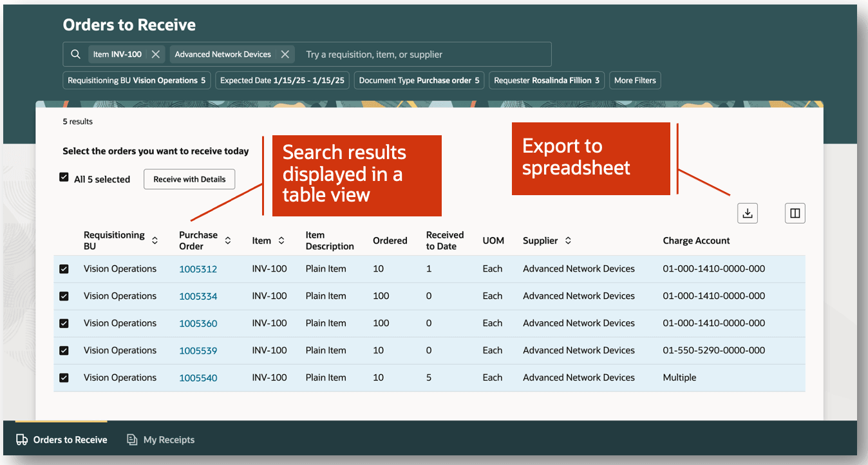Uncheck the row for order 1005540
Image resolution: width=868 pixels, height=465 pixels.
click(x=64, y=377)
